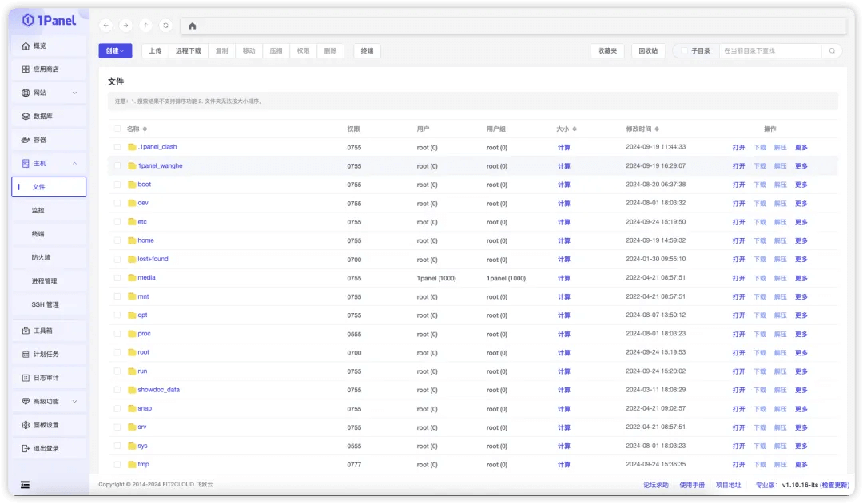
Task: Enable the 子目录 subdirectory checkbox
Action: pos(685,50)
